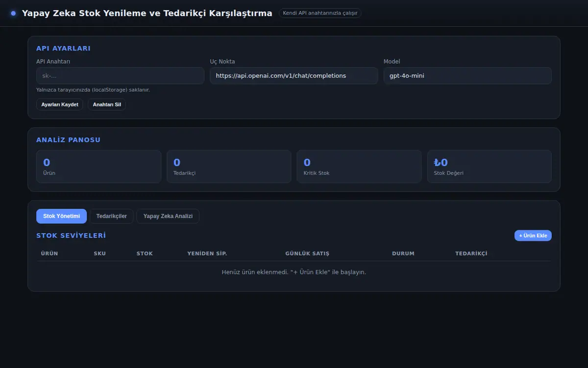Click the SKU column header
The height and width of the screenshot is (368, 588).
point(100,254)
